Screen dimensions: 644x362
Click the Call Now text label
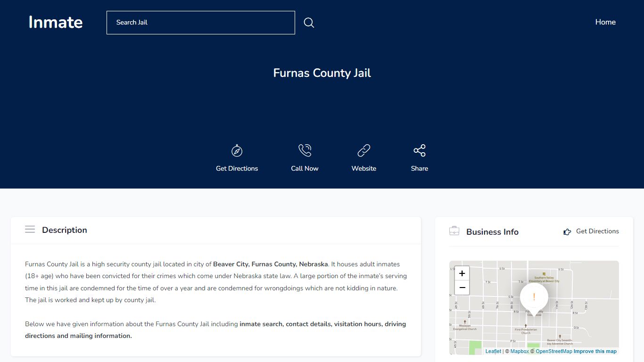click(x=305, y=168)
